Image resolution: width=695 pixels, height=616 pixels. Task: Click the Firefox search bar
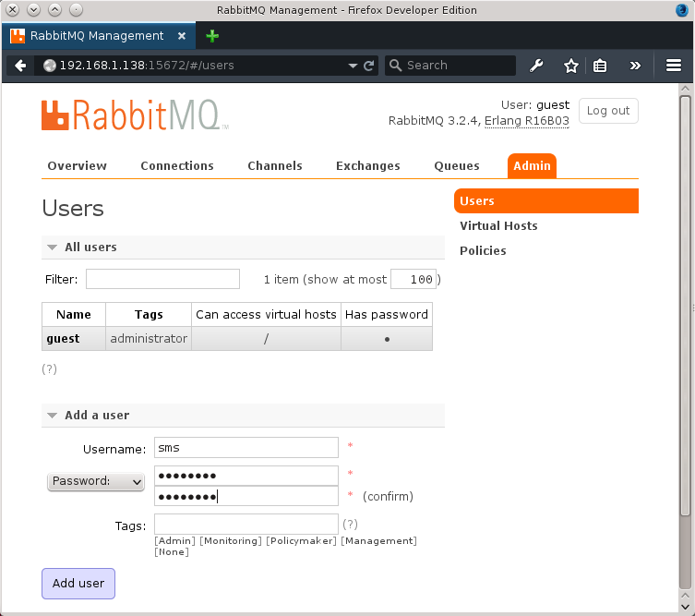click(449, 66)
